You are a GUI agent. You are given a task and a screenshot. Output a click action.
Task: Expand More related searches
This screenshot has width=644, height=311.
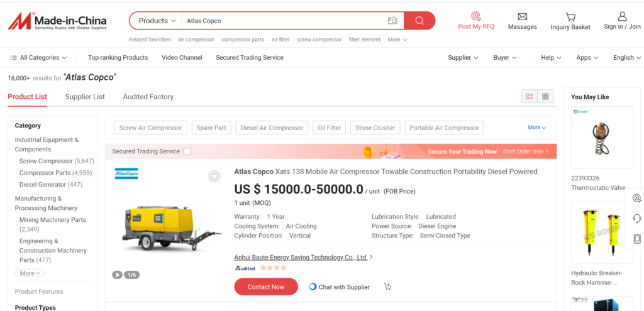coord(397,40)
